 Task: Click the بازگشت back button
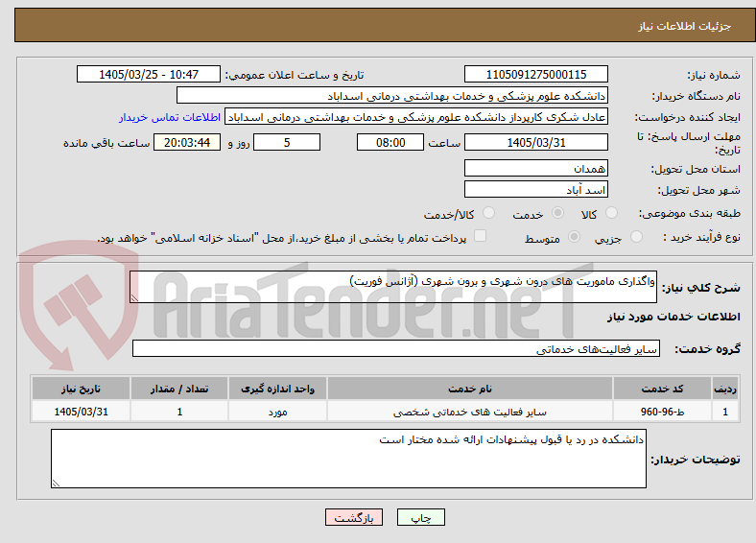click(354, 517)
